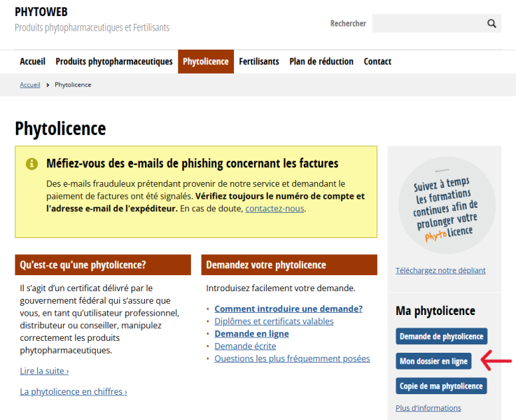Click the Phytolicence breadcrumb text
This screenshot has height=420, width=516.
[73, 85]
